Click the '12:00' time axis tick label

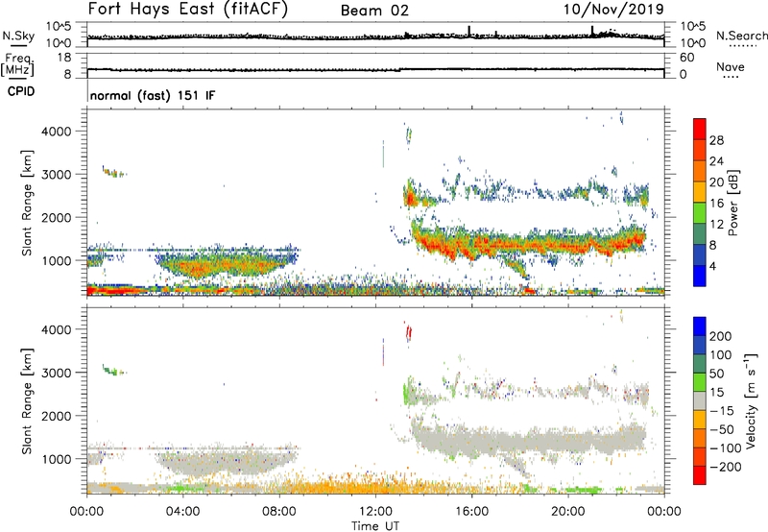click(x=375, y=512)
